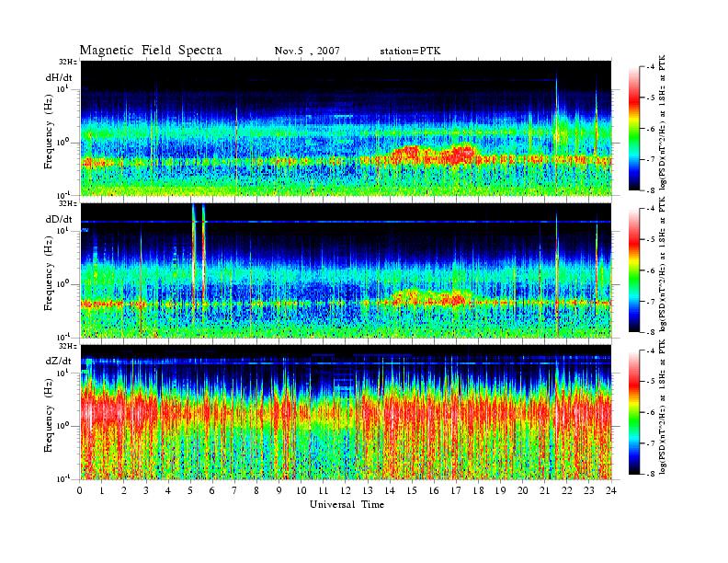Image resolution: width=728 pixels, height=563 pixels.
Task: Click the "32Hz" tick of the dZ/dt panel
Action: pos(68,346)
